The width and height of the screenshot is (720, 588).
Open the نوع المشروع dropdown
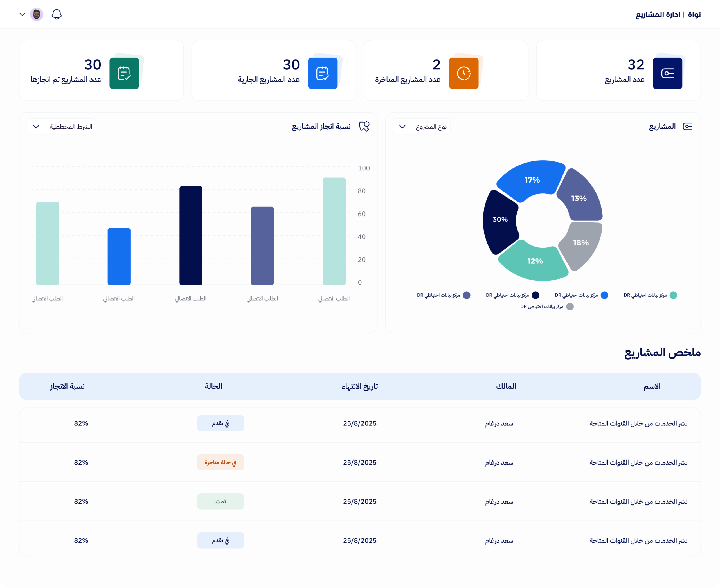(422, 126)
